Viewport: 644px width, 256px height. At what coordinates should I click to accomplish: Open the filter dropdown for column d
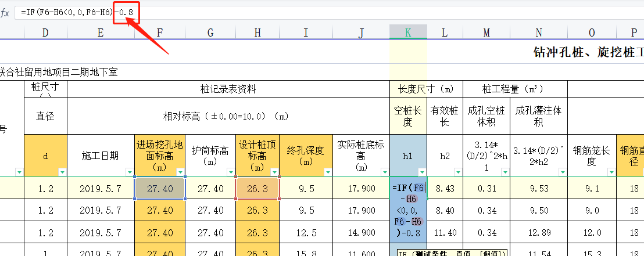(62, 172)
